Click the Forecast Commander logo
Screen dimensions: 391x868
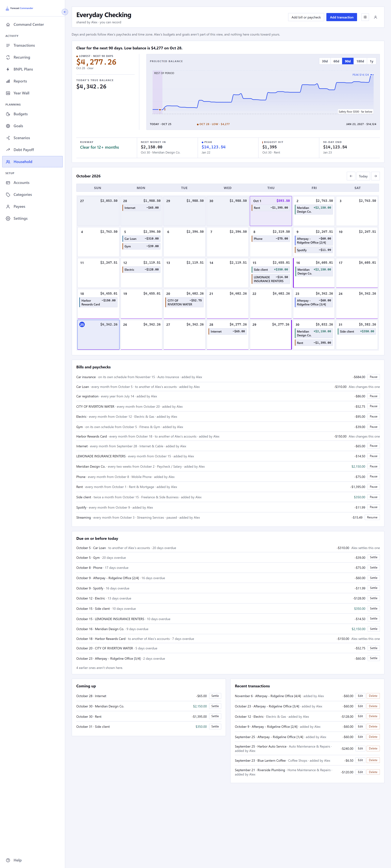coord(19,8)
